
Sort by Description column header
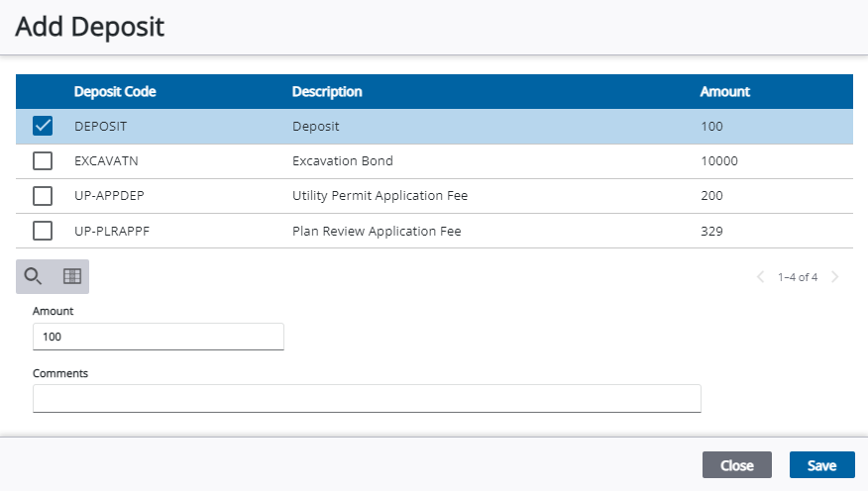tap(327, 92)
